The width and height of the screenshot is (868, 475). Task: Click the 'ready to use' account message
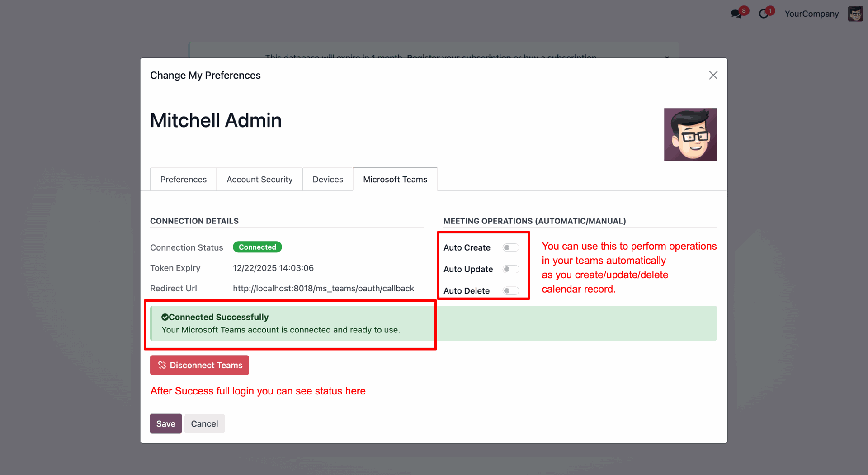281,330
